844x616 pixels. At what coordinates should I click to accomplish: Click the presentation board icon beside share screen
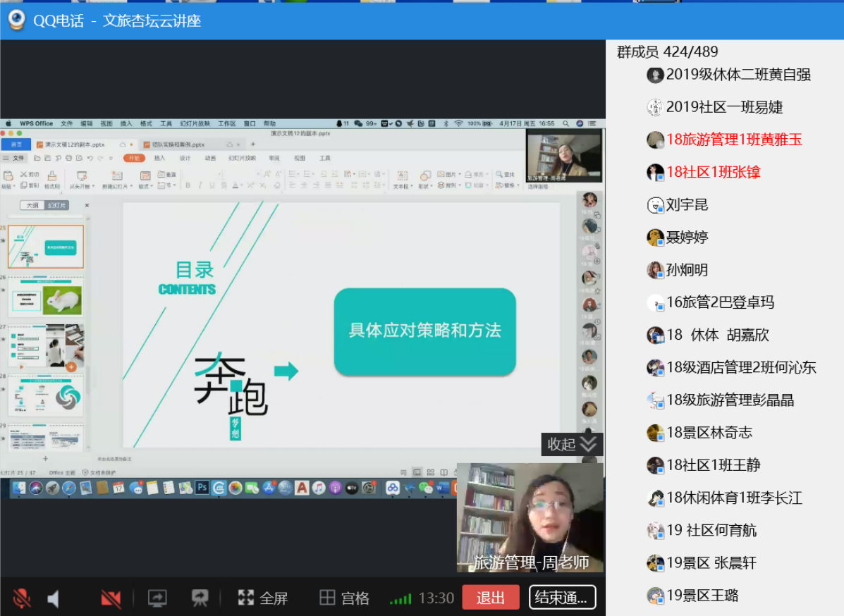(x=200, y=598)
